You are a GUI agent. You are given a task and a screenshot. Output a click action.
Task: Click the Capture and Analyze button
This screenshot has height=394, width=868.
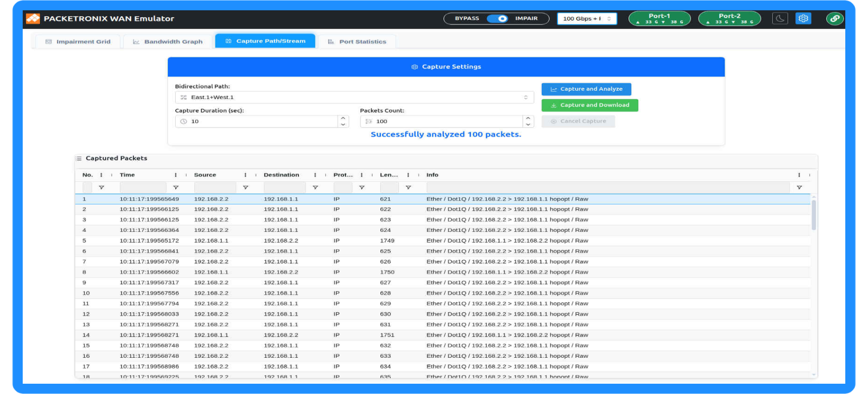coord(586,89)
